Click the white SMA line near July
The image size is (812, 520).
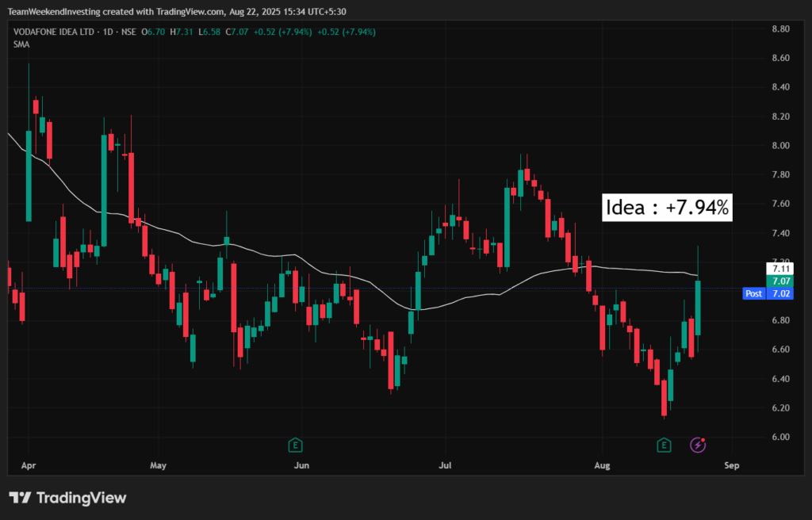pyautogui.click(x=445, y=305)
